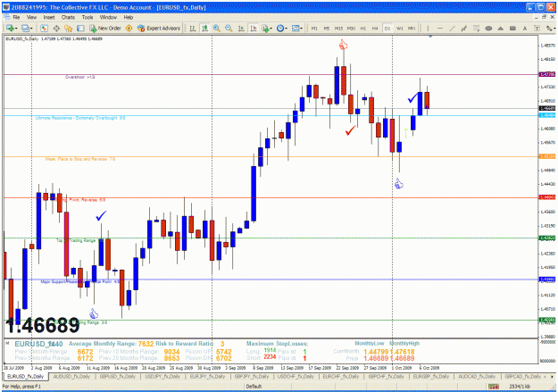Screen dimensions: 558x392
Task: Select the M5 timeframe
Action: pyautogui.click(x=327, y=28)
